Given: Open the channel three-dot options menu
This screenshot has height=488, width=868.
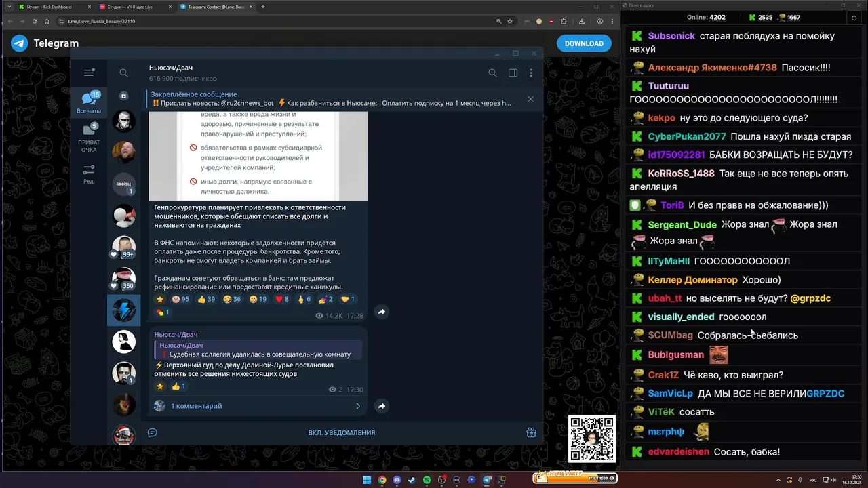Looking at the screenshot, I should point(531,73).
